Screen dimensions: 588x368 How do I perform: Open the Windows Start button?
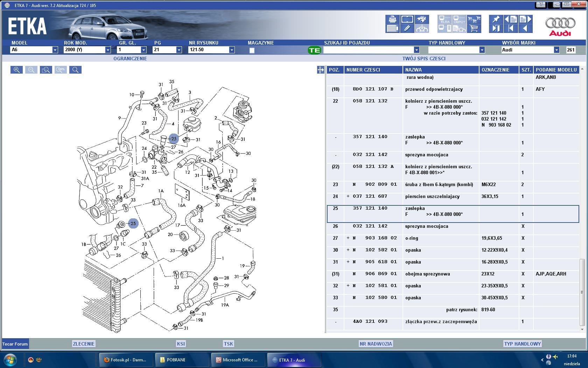pyautogui.click(x=9, y=360)
